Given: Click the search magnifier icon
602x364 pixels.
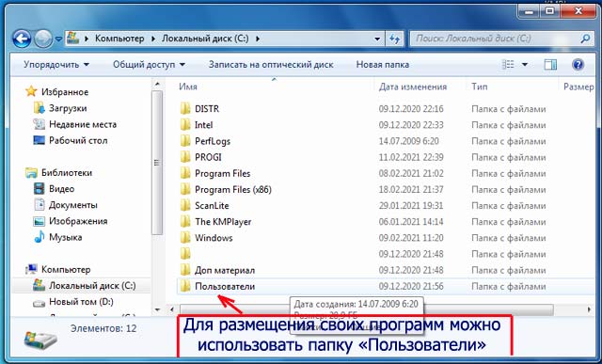Looking at the screenshot, I should (x=585, y=39).
